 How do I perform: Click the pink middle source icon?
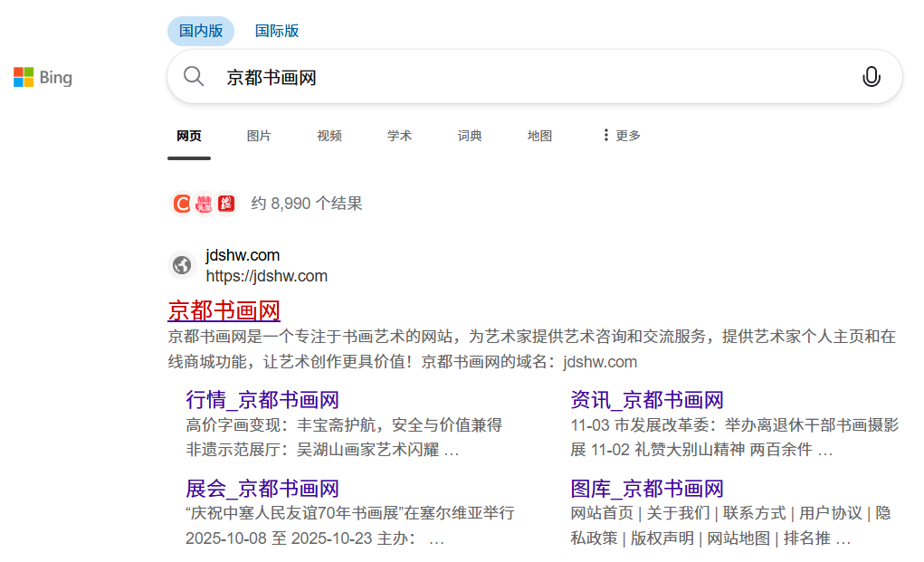pos(204,204)
